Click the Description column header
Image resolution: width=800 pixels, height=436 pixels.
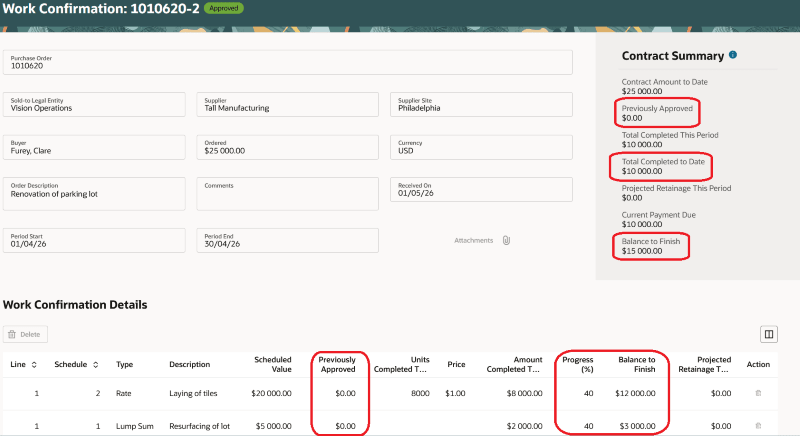click(190, 365)
